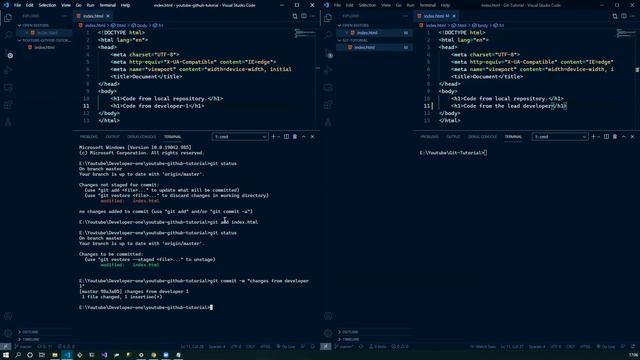Image resolution: width=640 pixels, height=360 pixels.
Task: Click Open Changes icon in left editor toolbar
Action: click(x=295, y=16)
